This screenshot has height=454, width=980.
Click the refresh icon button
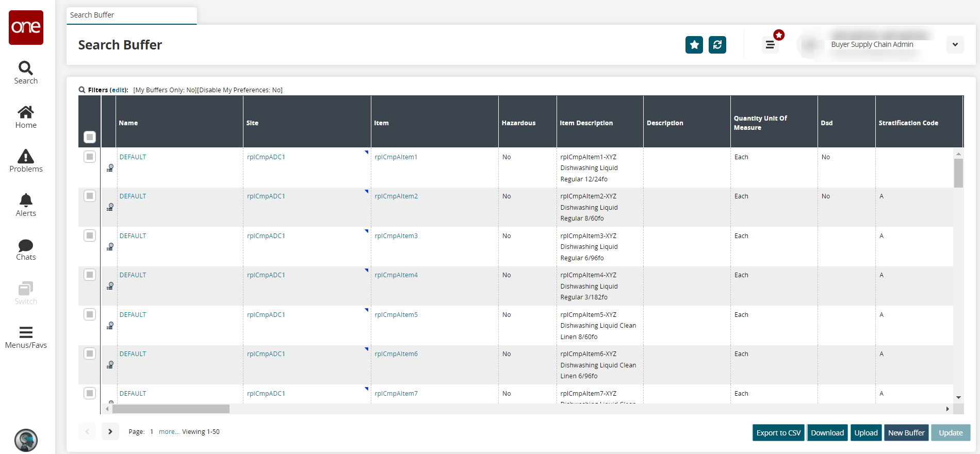coord(717,45)
